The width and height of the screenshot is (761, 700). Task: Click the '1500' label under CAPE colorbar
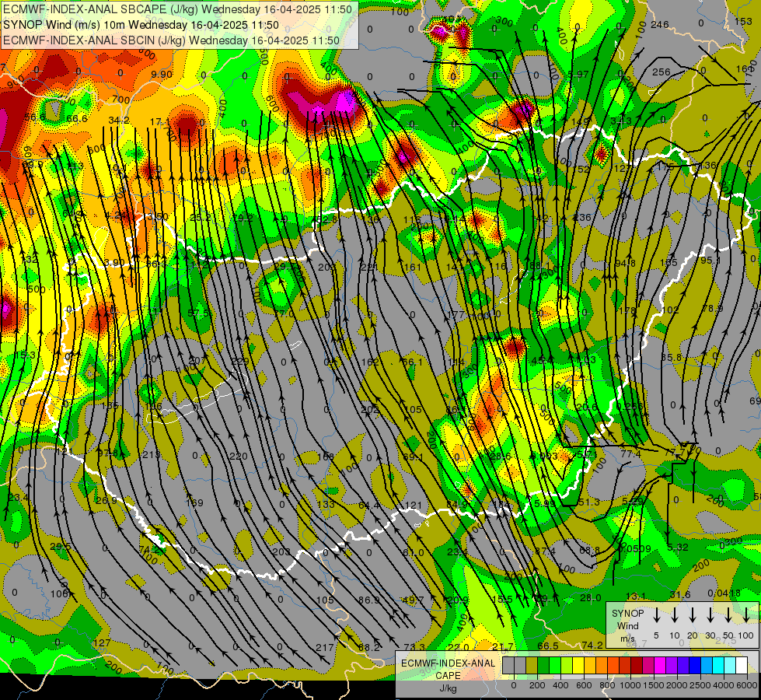click(654, 685)
